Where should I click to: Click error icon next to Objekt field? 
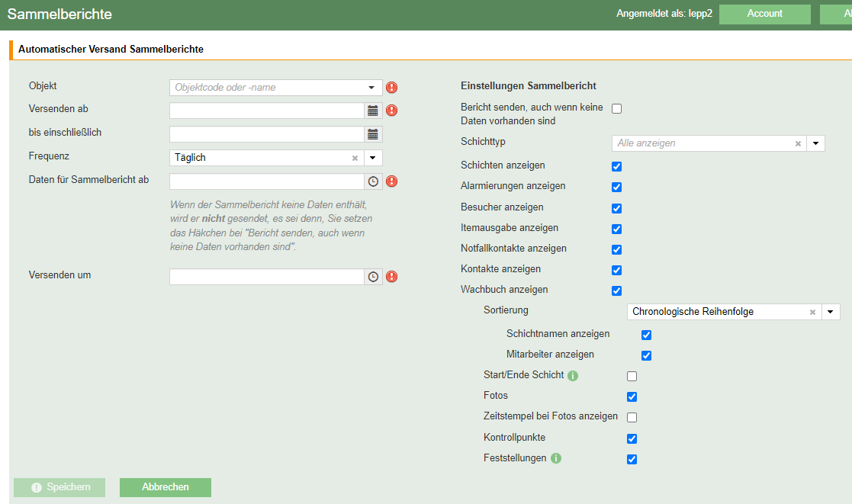point(392,88)
